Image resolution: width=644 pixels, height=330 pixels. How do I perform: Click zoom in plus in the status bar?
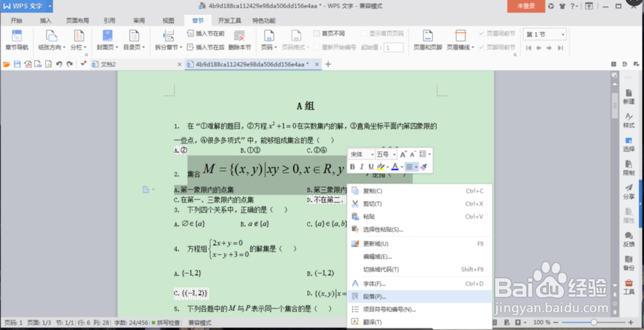[x=631, y=323]
